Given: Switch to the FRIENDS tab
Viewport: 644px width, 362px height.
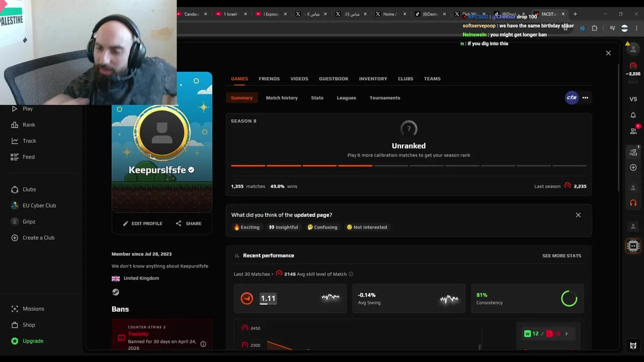Looking at the screenshot, I should 269,79.
